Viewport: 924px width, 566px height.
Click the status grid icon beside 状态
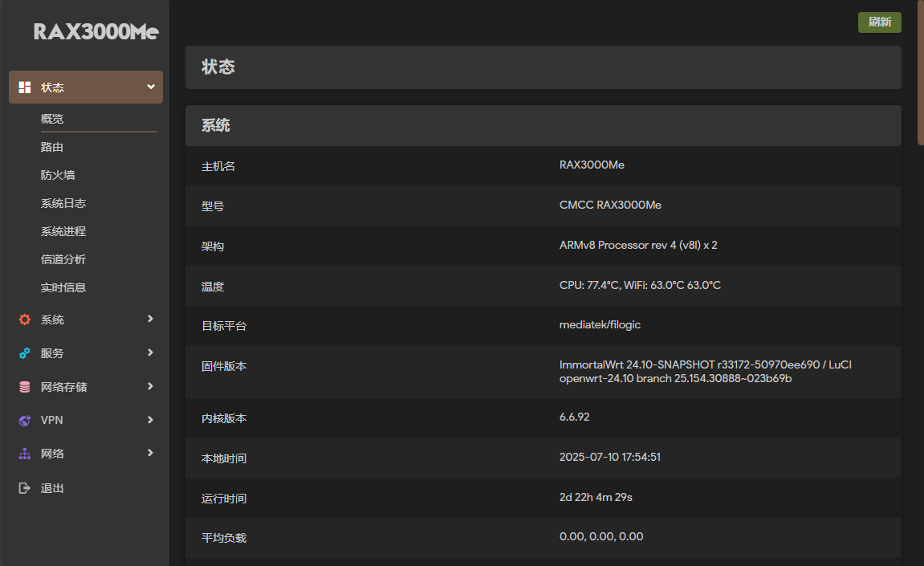coord(25,86)
